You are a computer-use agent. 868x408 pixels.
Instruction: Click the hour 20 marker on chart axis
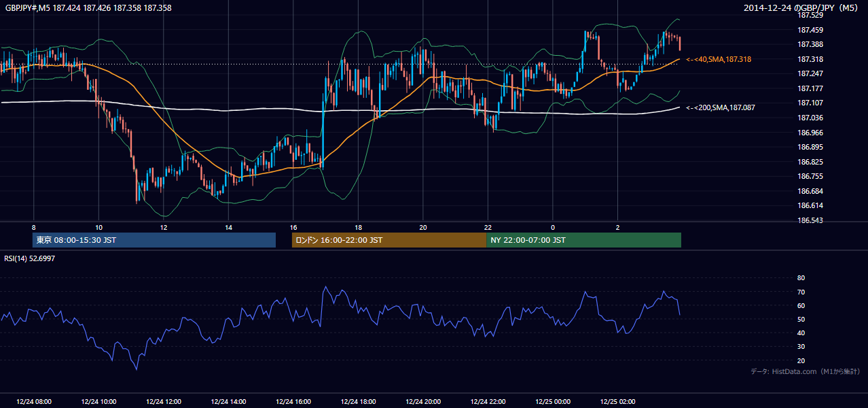pyautogui.click(x=423, y=227)
